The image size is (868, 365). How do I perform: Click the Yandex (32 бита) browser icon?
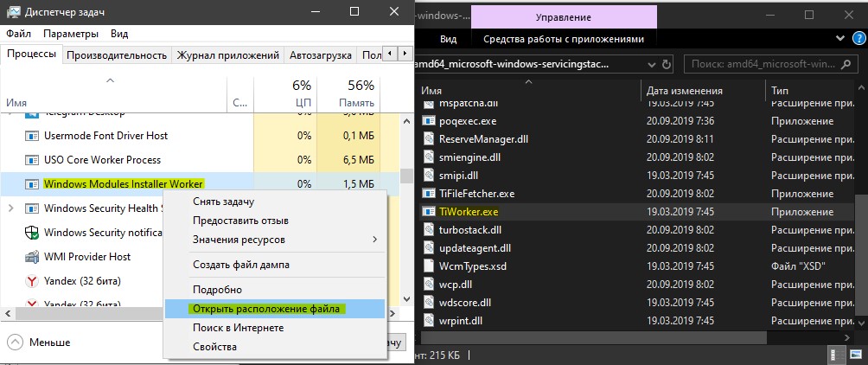(x=32, y=281)
